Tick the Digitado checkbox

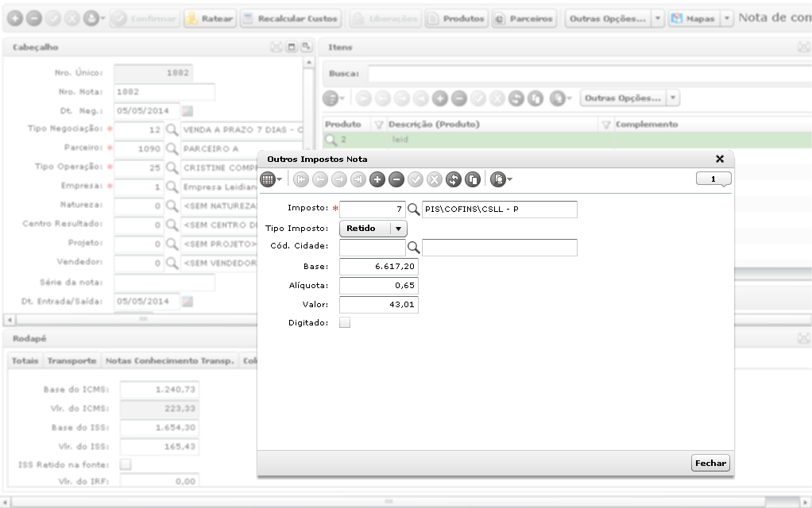[x=345, y=323]
